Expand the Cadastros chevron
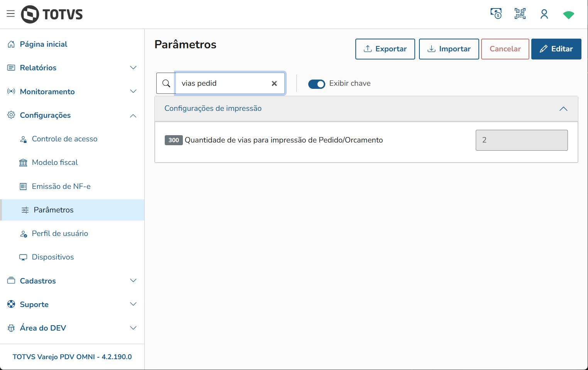 133,280
